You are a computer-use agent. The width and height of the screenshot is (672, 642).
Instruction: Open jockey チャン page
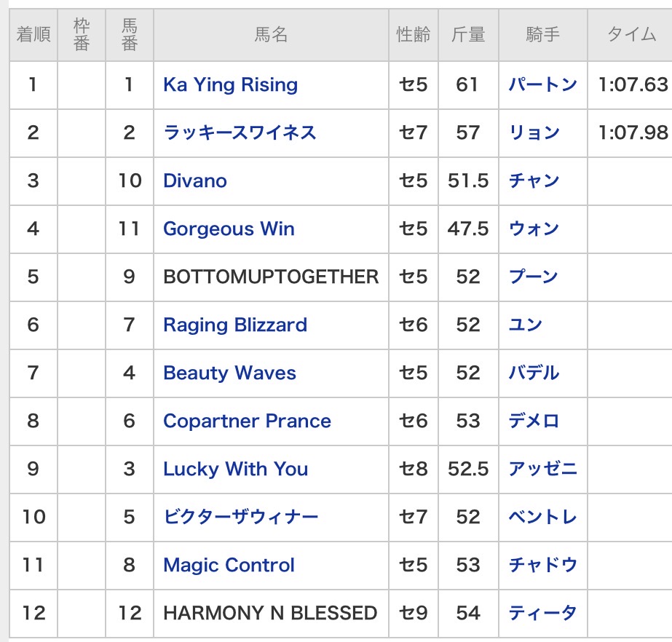click(534, 181)
